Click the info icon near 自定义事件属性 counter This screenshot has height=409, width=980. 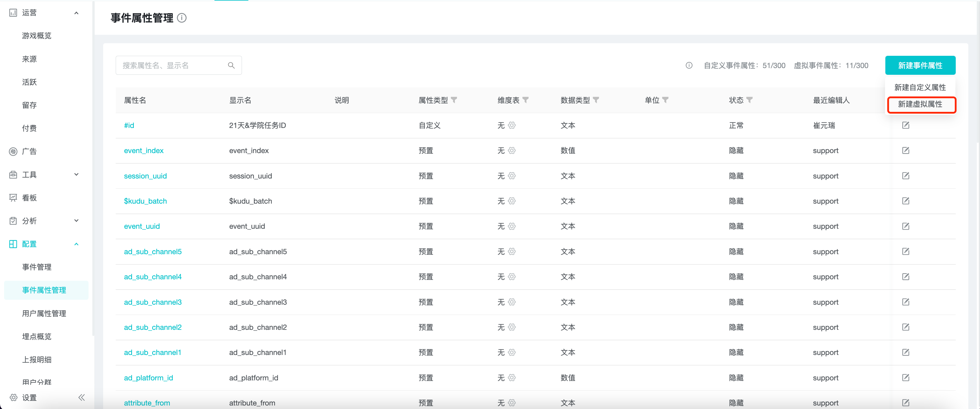(x=689, y=65)
